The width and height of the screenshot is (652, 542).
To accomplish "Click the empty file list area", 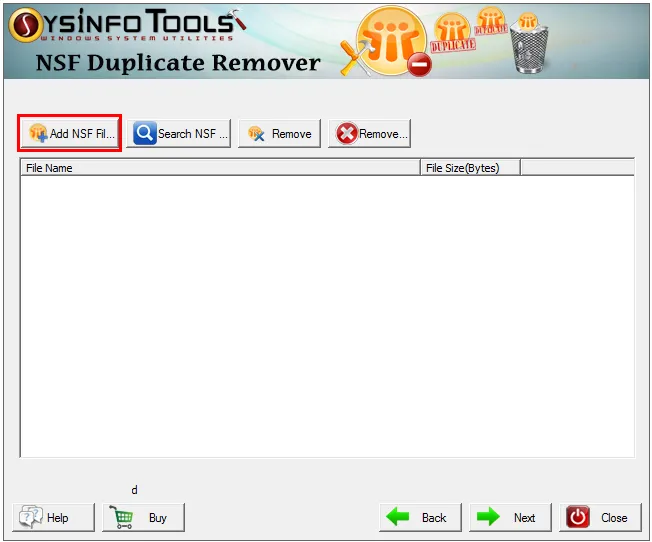I will 327,316.
